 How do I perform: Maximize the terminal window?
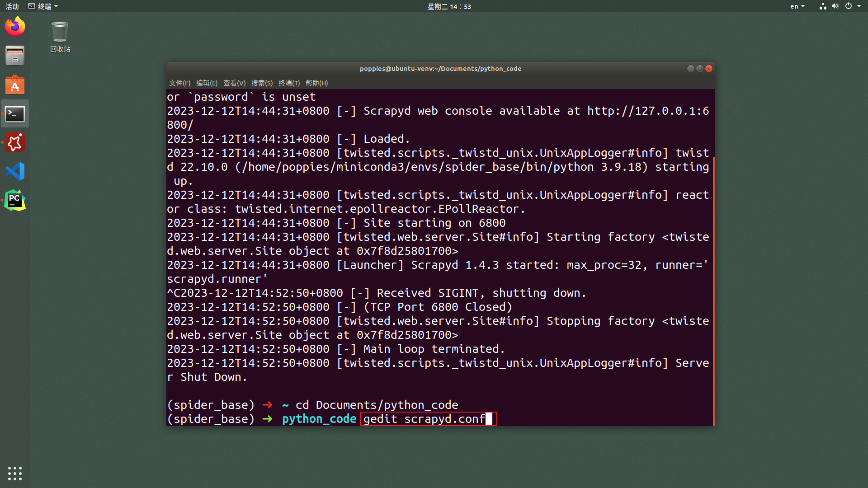coord(700,69)
